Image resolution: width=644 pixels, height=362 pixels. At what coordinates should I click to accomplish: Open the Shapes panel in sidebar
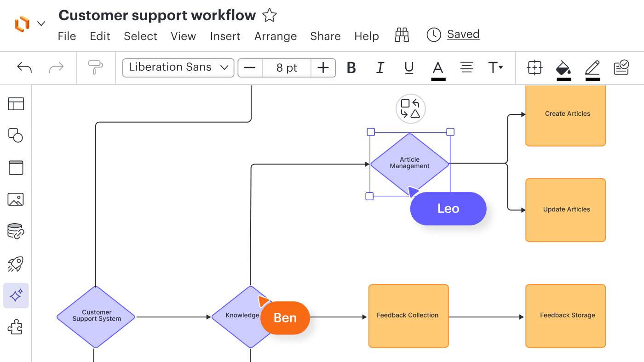coord(16,136)
